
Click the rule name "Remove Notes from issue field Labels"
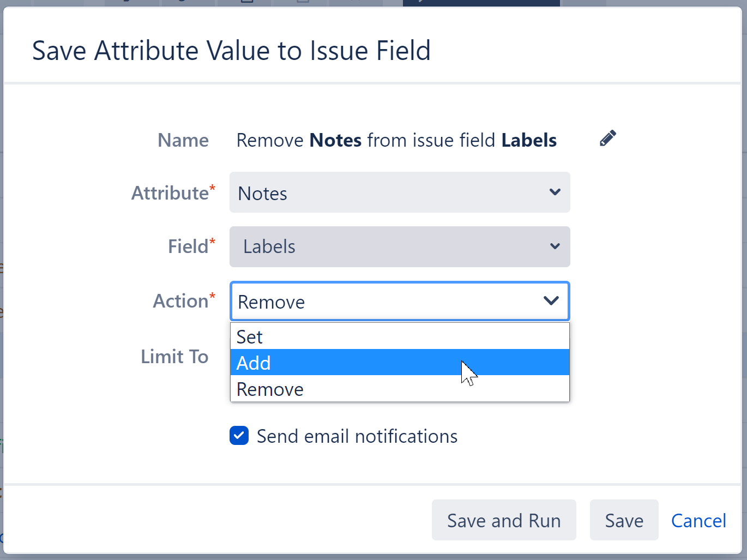tap(396, 140)
